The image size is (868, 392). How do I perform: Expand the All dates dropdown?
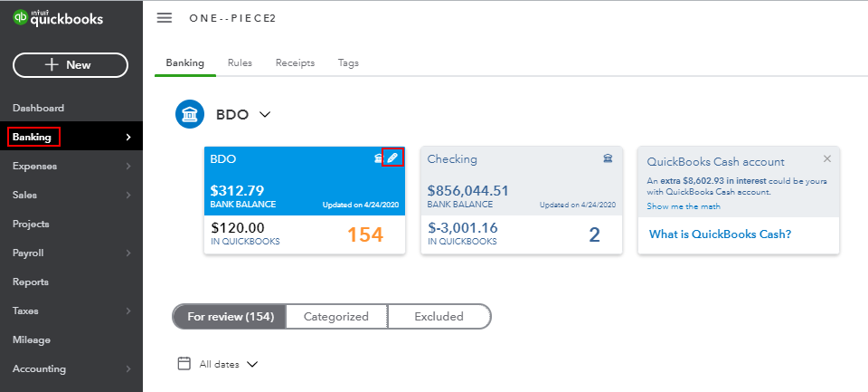click(251, 364)
